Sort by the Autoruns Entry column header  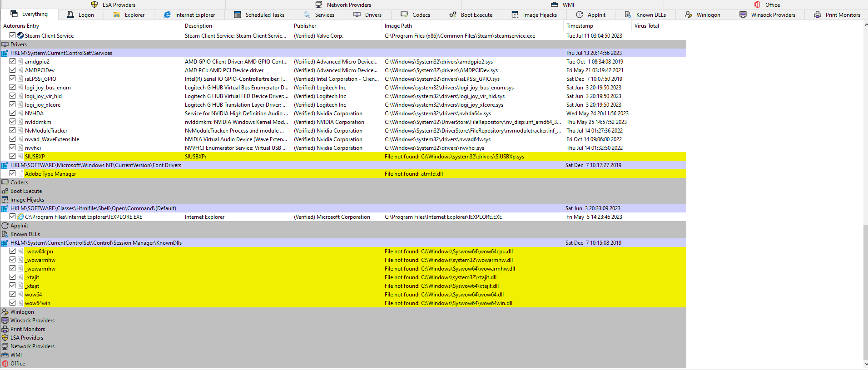pyautogui.click(x=91, y=26)
